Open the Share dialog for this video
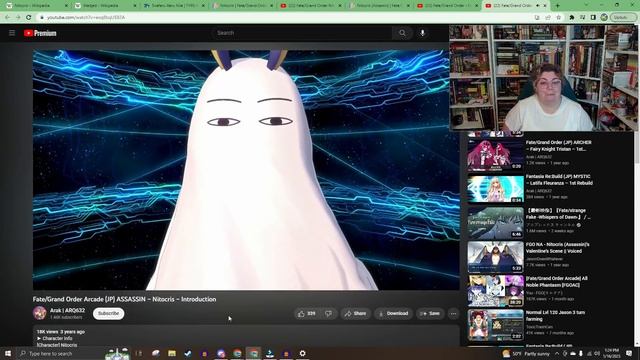Screen dimensions: 640x360 click(x=356, y=313)
